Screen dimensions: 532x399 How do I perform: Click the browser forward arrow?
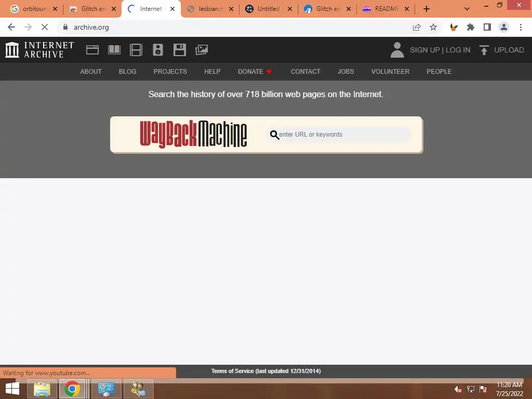[x=28, y=27]
